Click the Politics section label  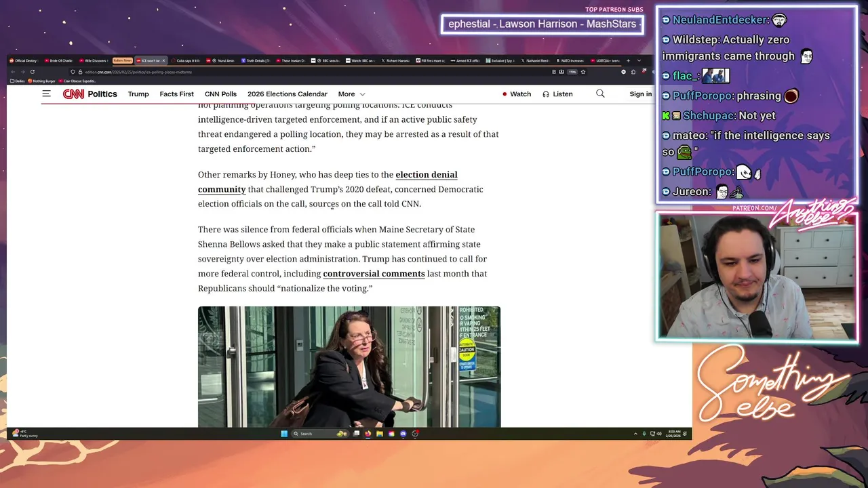(x=102, y=94)
